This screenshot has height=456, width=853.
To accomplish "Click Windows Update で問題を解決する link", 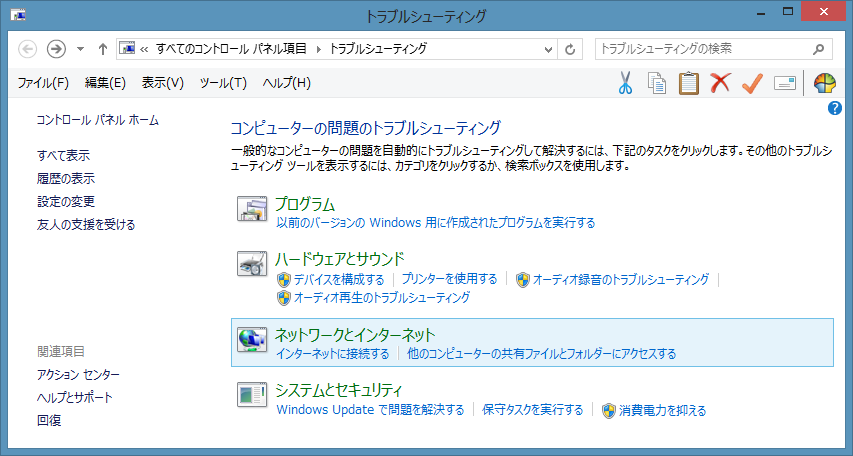I will [370, 410].
